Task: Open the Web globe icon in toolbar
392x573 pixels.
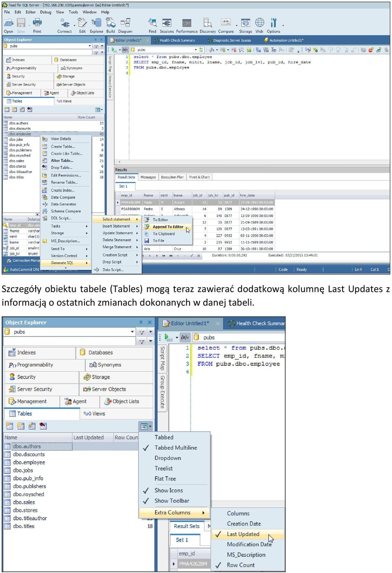Action: (x=259, y=22)
